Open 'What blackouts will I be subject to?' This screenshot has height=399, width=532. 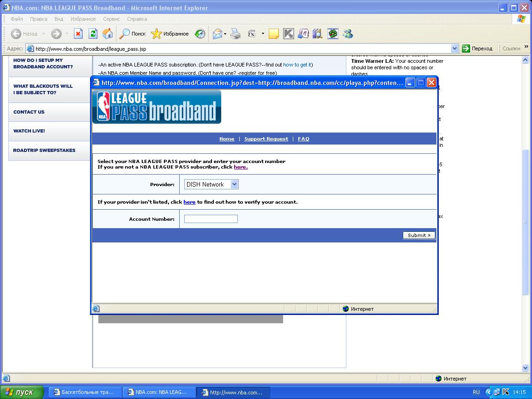coord(43,89)
